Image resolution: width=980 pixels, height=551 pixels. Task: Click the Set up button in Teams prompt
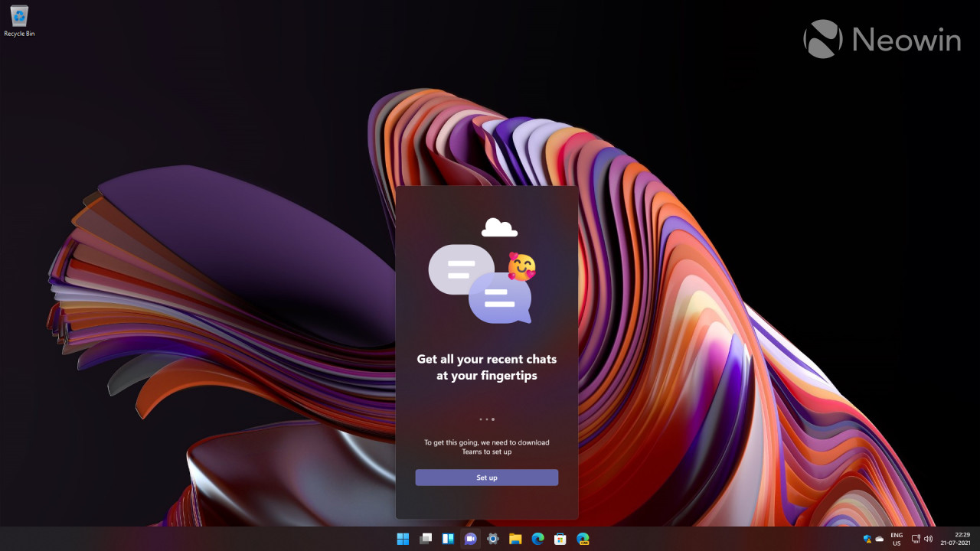[487, 477]
